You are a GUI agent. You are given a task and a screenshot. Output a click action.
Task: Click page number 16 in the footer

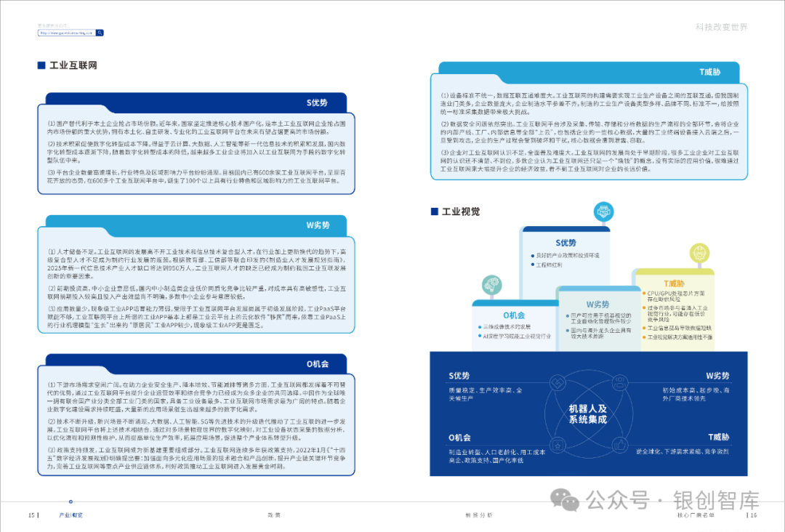pyautogui.click(x=754, y=515)
